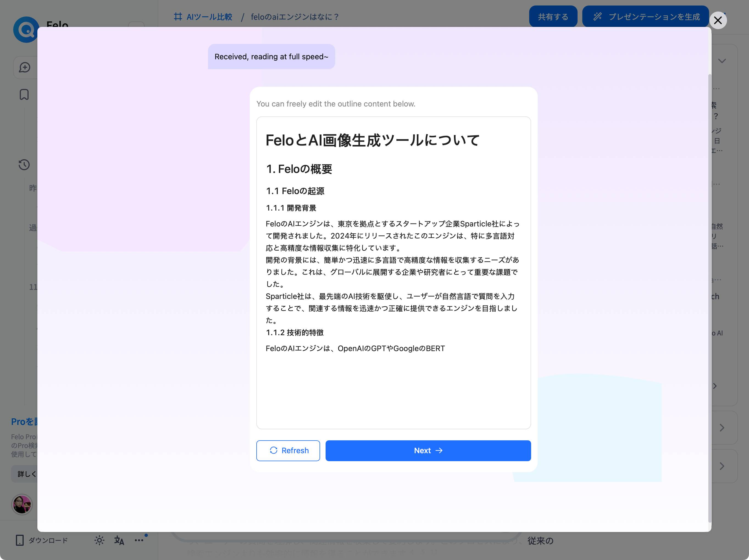Click the blue Next button
The height and width of the screenshot is (560, 749).
[428, 450]
